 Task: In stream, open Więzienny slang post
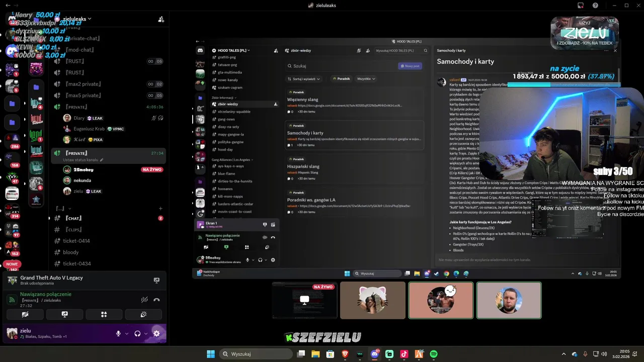point(354,101)
